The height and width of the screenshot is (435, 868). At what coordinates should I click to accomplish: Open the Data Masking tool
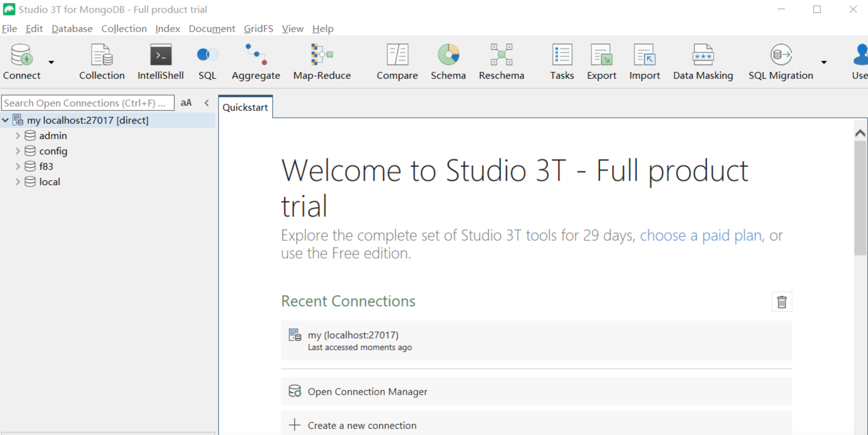[x=703, y=61]
